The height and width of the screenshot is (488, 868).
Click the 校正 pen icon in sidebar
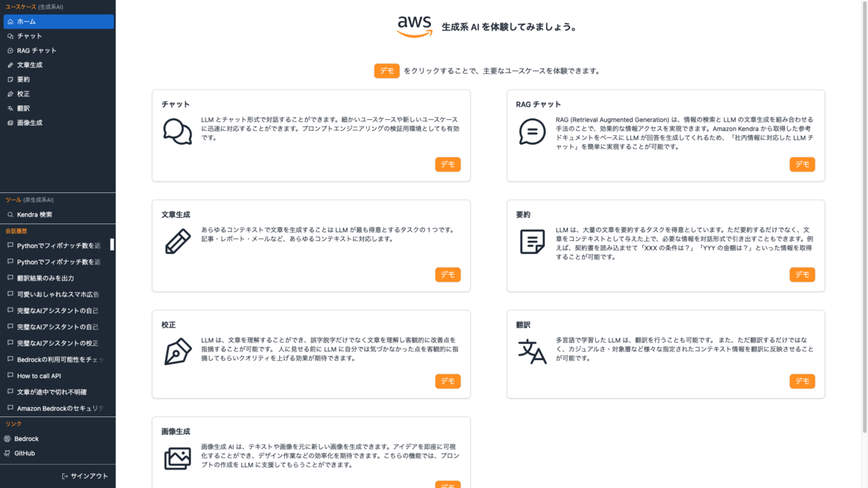(10, 94)
